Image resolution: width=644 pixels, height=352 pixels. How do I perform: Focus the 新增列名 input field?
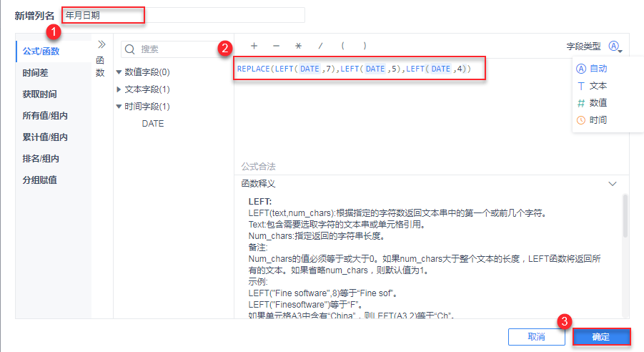pyautogui.click(x=183, y=15)
